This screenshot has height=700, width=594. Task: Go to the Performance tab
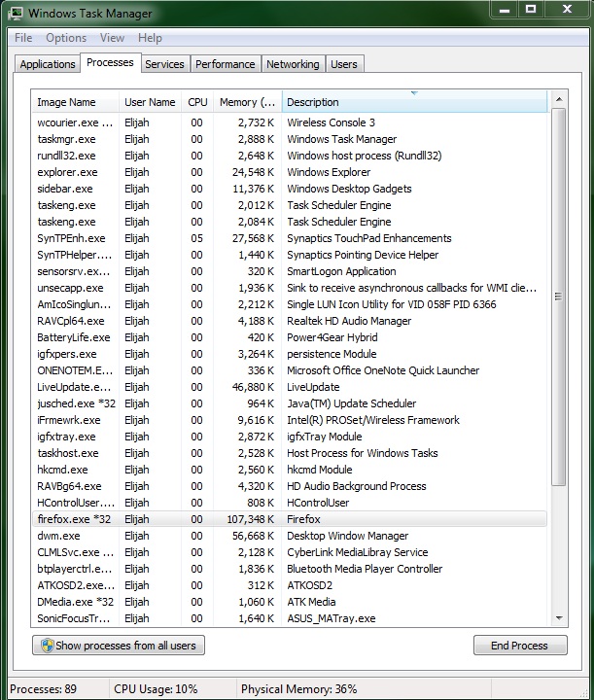[226, 64]
